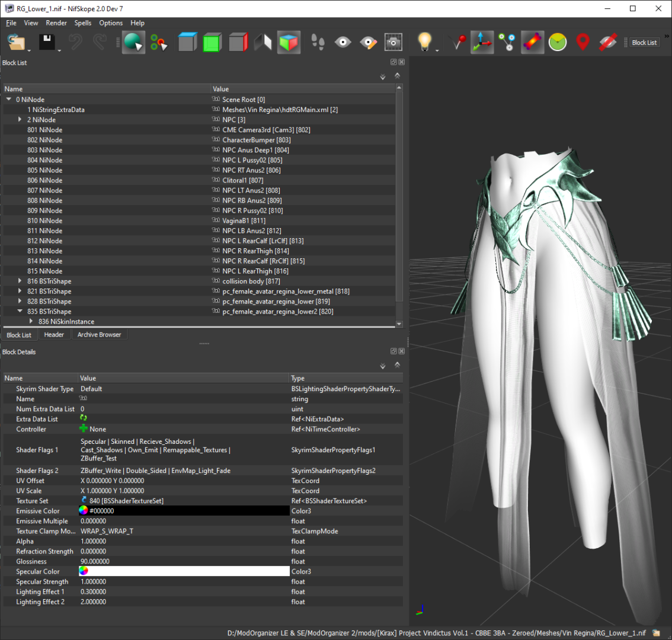Click the Texture Set 840 link value
Viewport: 672px width, 640px height.
126,501
